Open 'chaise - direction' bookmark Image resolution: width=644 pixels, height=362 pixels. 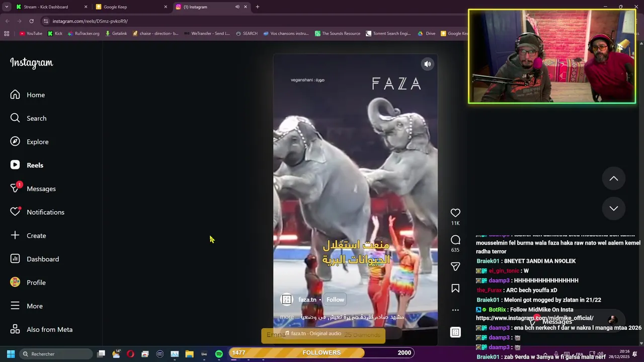[155, 34]
